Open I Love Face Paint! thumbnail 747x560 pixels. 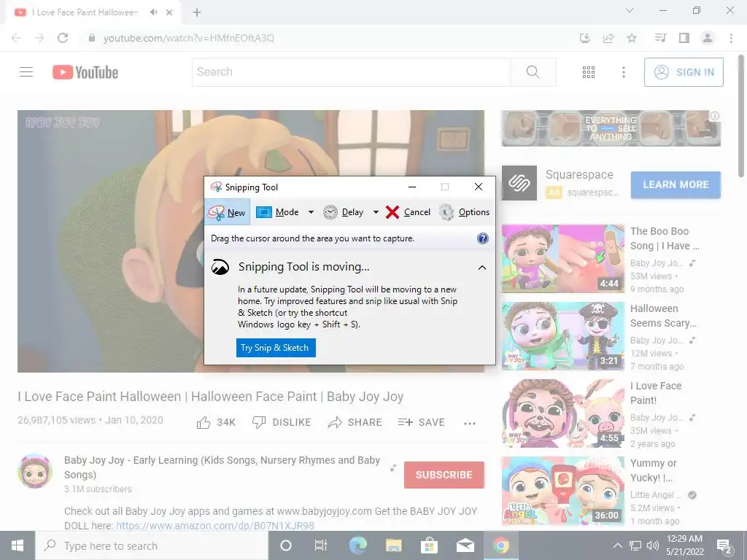pyautogui.click(x=563, y=413)
